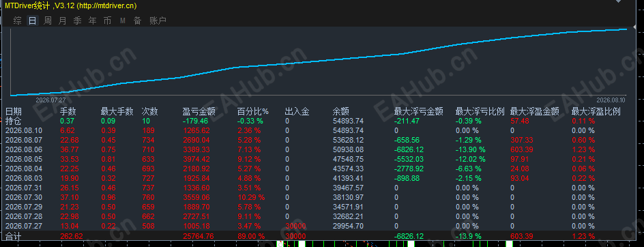Click trade count 760 for 07.30

pyautogui.click(x=148, y=197)
